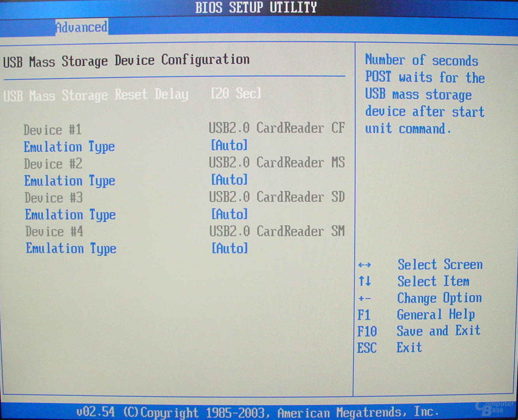Click the USB2.0 CardReader SD device name
The width and height of the screenshot is (518, 420).
click(277, 197)
